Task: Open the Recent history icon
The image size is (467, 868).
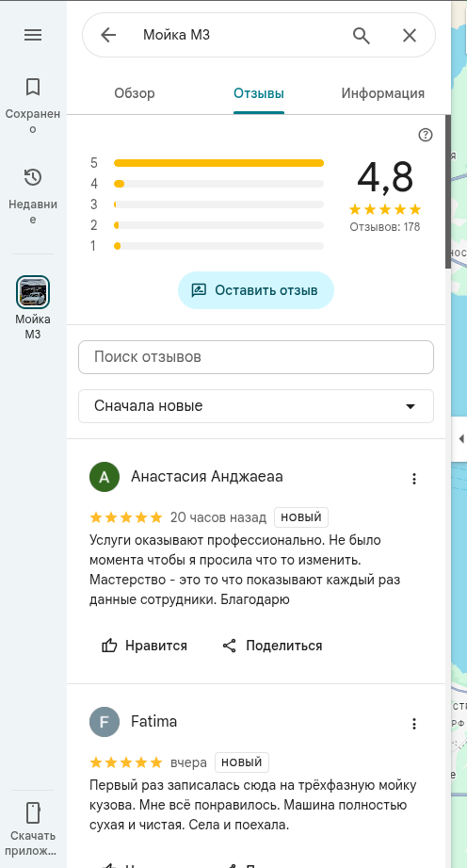Action: 33,178
